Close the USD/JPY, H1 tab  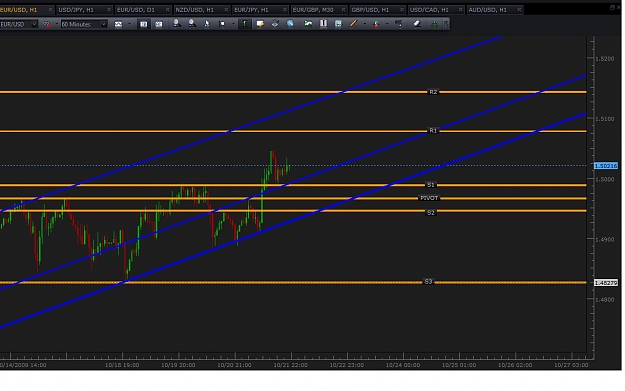(108, 10)
